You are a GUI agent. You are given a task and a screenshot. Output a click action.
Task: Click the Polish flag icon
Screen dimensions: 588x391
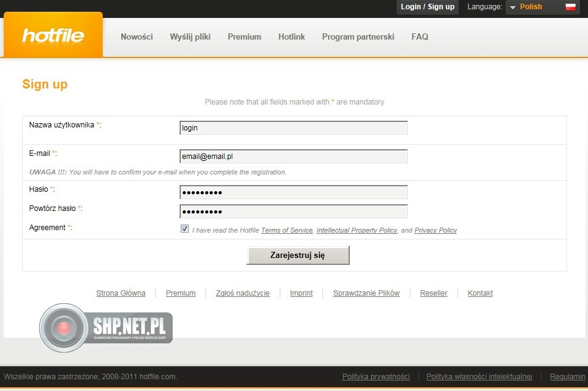(571, 7)
